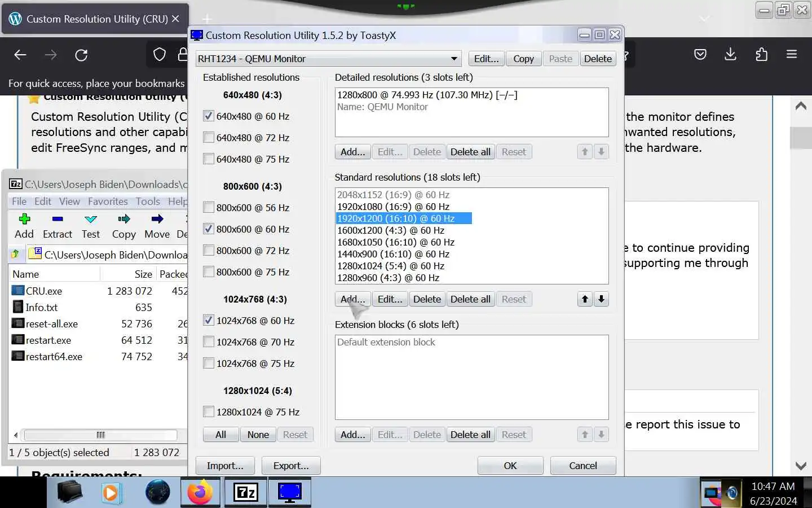Click the CRU monitor taskbar icon

coord(290,493)
